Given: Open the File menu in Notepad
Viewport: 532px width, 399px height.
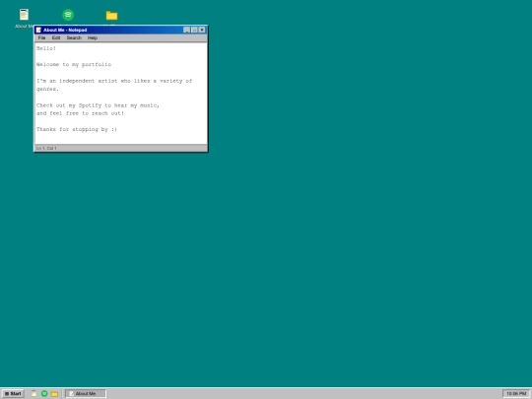Looking at the screenshot, I should tap(41, 37).
